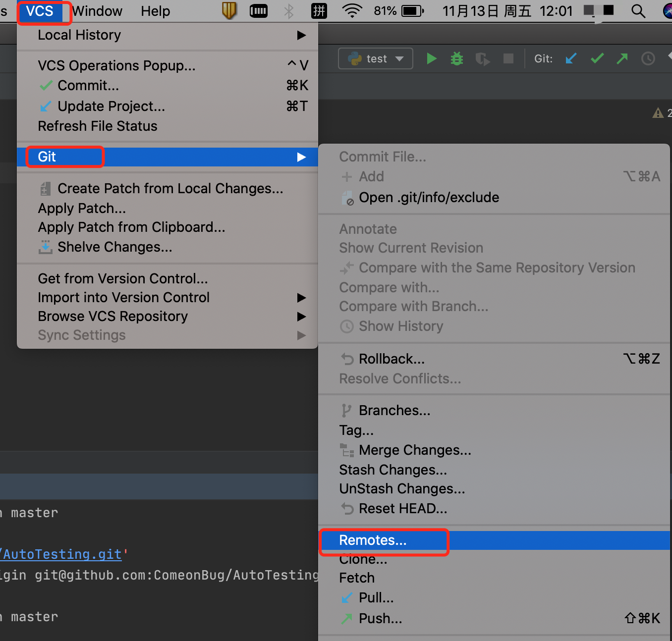672x641 pixels.
Task: Open Branches... in Git submenu
Action: point(495,411)
